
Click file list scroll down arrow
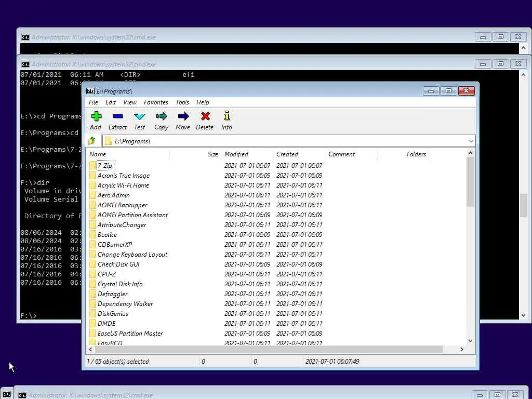[470, 341]
